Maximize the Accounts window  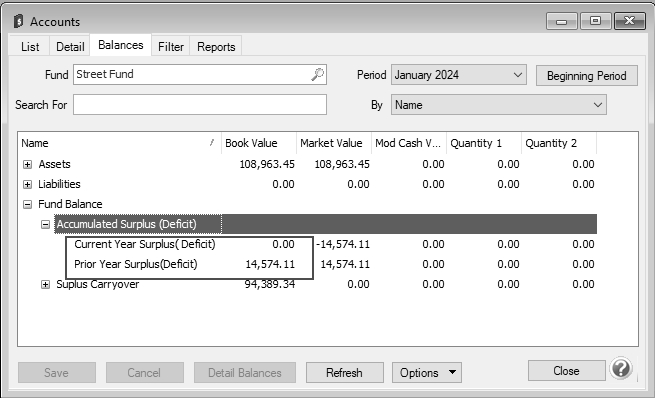pos(595,21)
